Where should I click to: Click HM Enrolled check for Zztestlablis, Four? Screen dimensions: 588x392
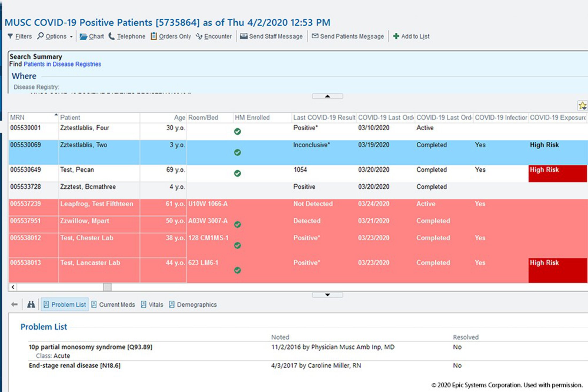[x=237, y=131]
